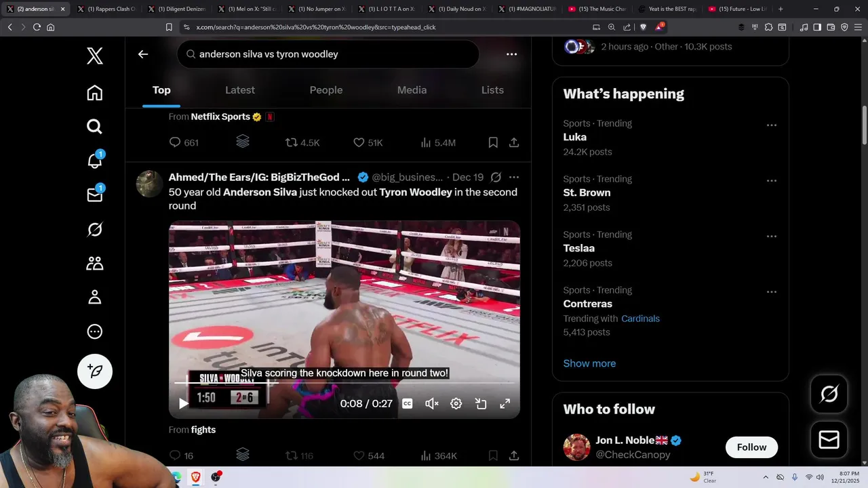Open the Dec 19 post timestamp
Screen dimensions: 868x488
(468, 177)
